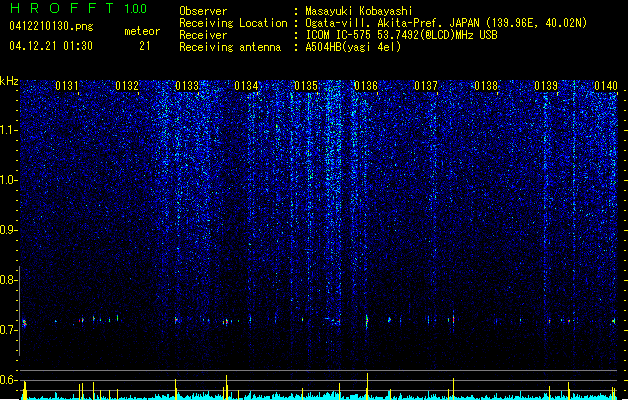Click the meteor count value 21
Viewport: 629px width, 400px height.
click(145, 46)
